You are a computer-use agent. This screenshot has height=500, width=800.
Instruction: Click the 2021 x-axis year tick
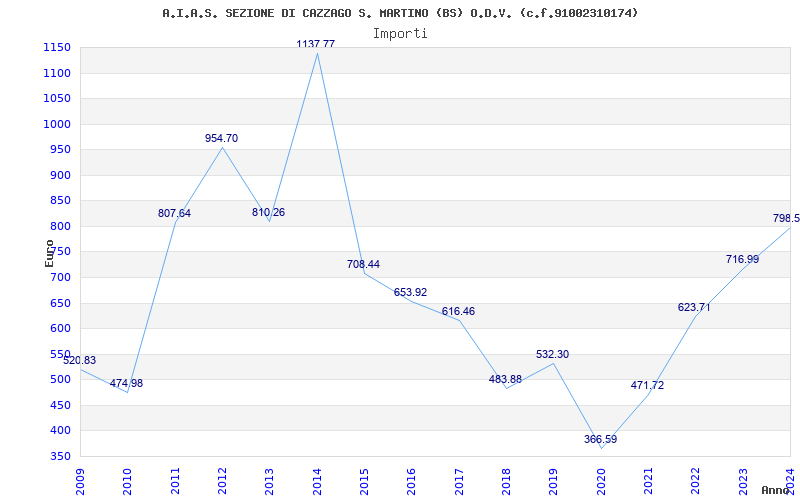pyautogui.click(x=648, y=481)
